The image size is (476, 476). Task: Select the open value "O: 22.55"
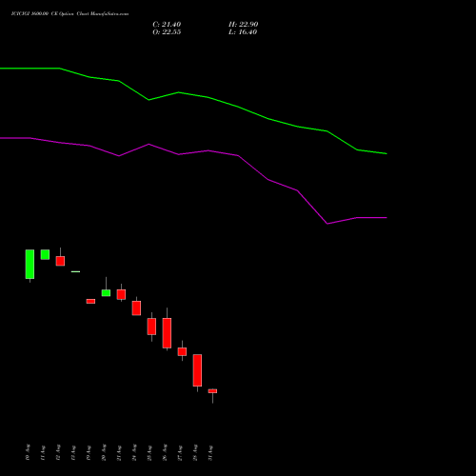click(x=167, y=32)
